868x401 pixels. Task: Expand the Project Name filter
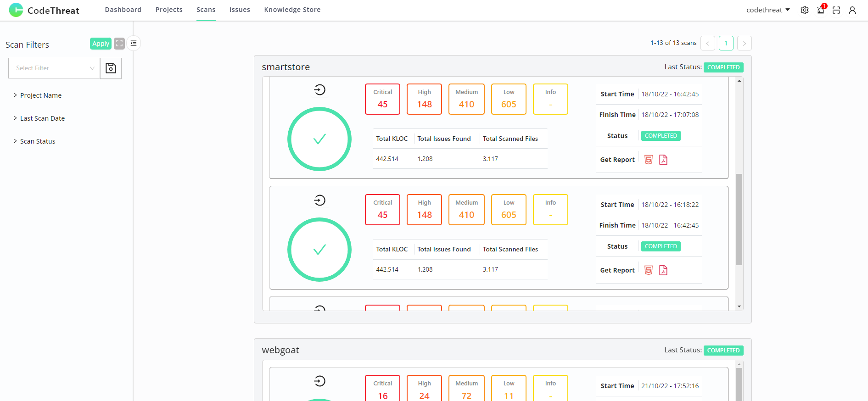pos(40,95)
